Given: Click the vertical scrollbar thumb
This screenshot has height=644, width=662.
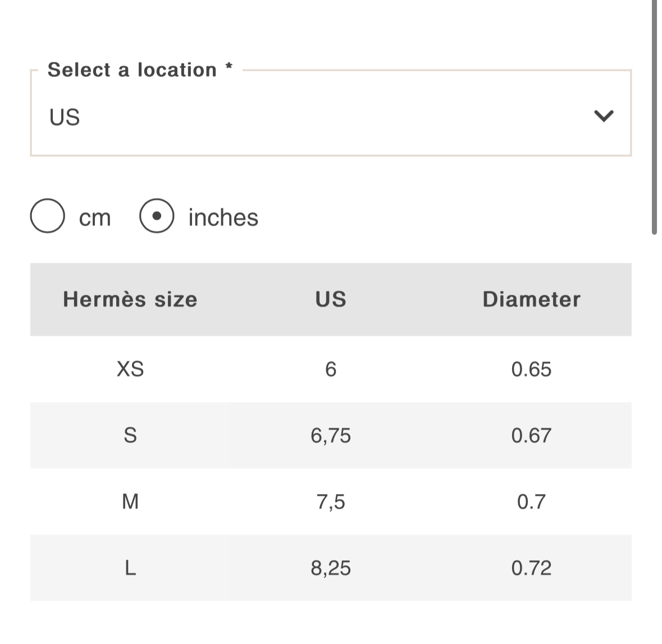Looking at the screenshot, I should (654, 117).
